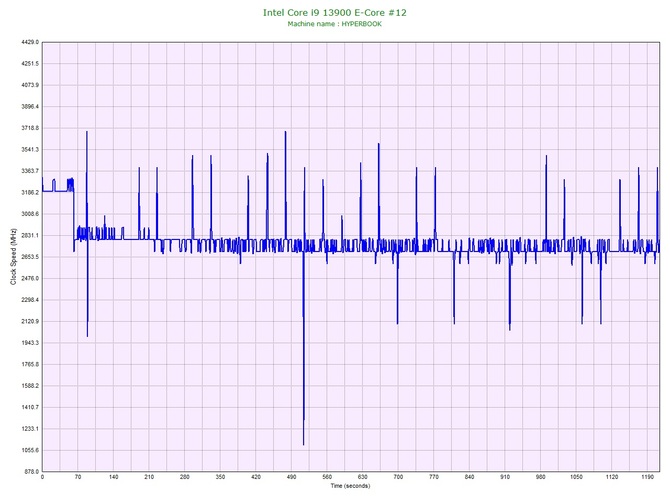Click the y-axis value '3008.6'
This screenshot has height=503, width=670.
coord(30,214)
